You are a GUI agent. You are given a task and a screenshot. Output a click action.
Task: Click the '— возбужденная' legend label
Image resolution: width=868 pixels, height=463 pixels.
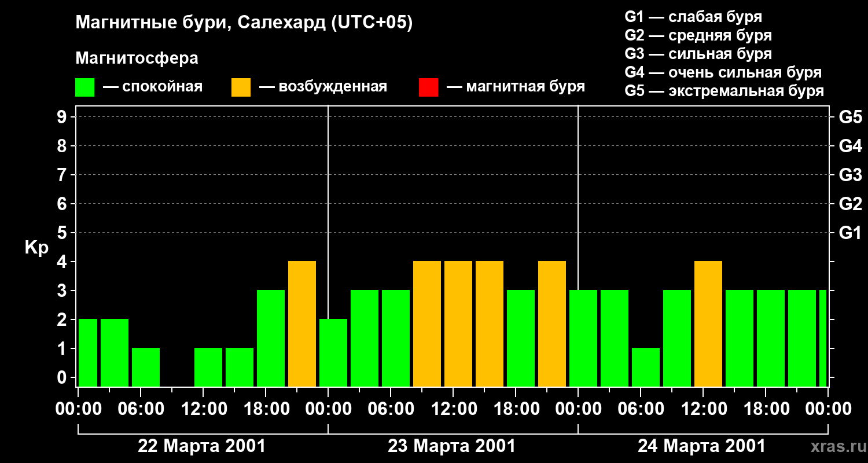pos(323,87)
